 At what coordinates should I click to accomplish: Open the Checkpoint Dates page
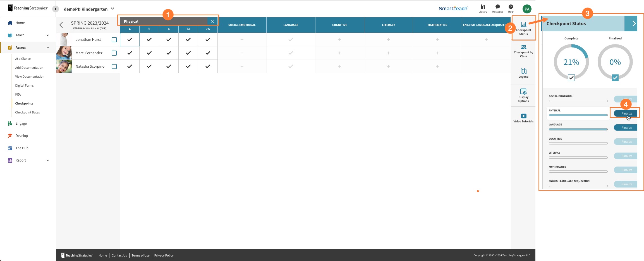pyautogui.click(x=28, y=112)
